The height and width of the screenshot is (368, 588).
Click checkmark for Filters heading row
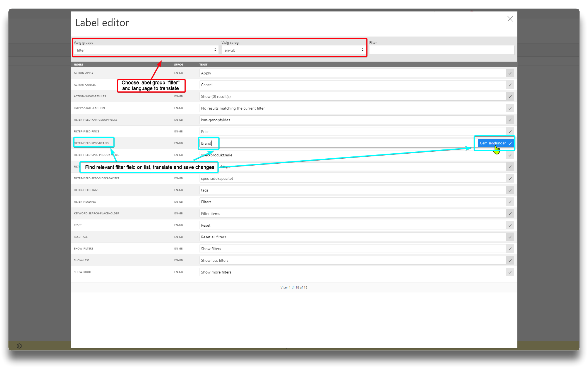510,202
